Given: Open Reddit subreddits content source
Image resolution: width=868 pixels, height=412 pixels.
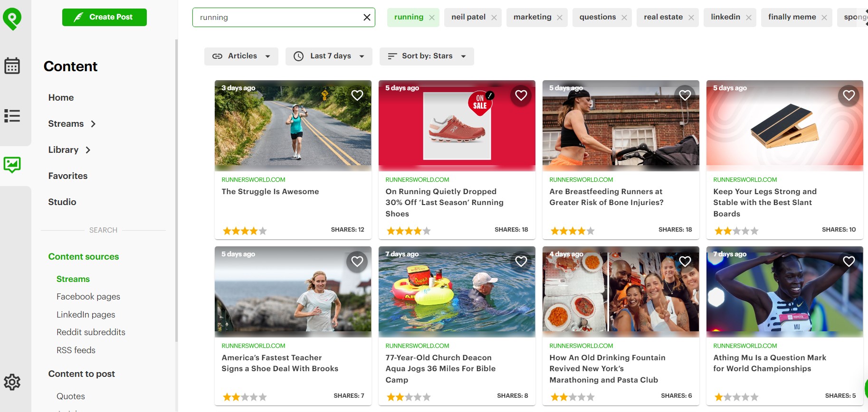Looking at the screenshot, I should coord(91,332).
